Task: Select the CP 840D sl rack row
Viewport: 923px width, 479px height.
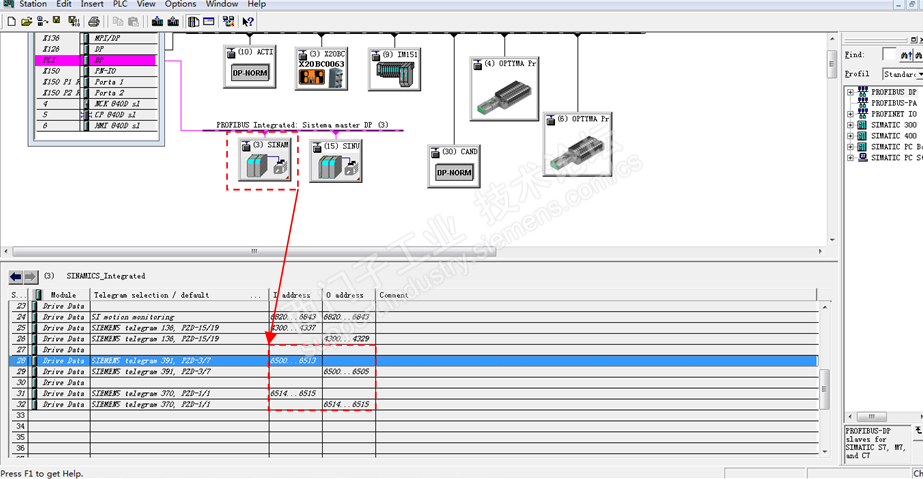Action: click(97, 115)
